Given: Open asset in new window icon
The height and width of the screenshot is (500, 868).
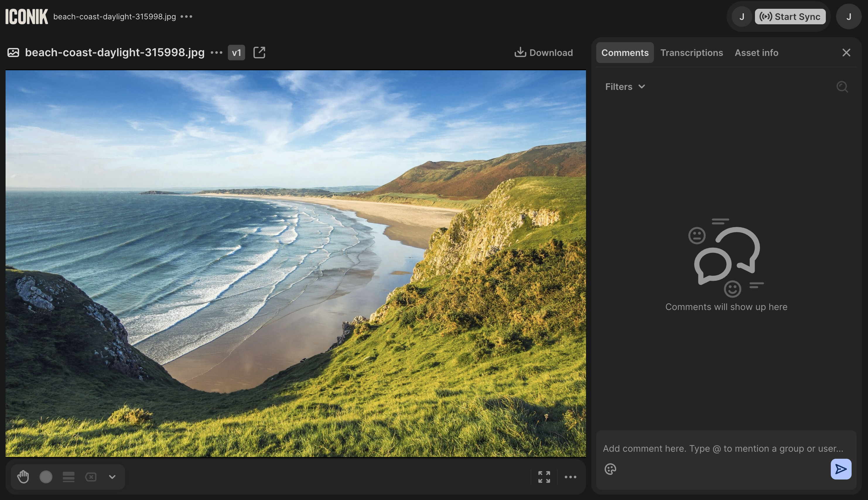Looking at the screenshot, I should tap(259, 52).
